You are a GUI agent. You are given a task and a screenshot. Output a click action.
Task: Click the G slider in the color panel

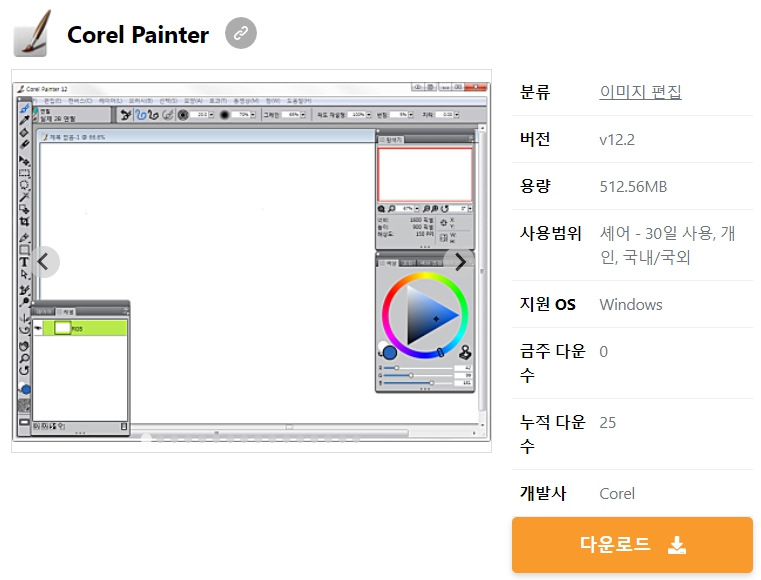pos(417,375)
